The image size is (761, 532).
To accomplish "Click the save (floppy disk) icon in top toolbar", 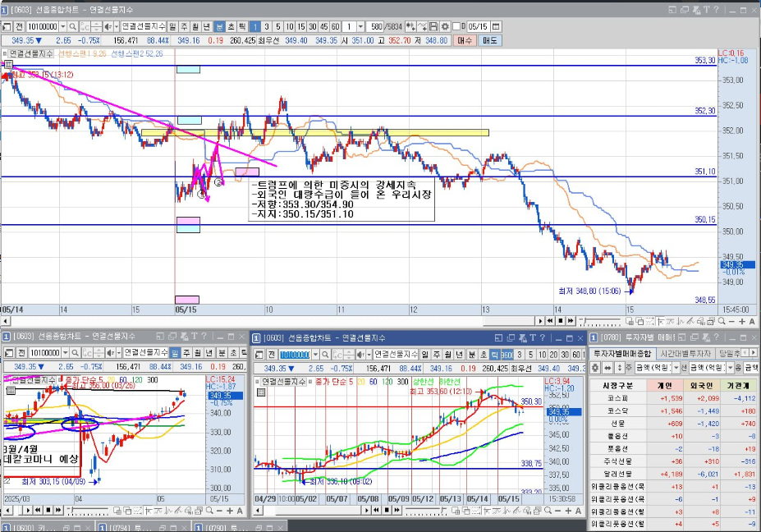I will coord(434,27).
